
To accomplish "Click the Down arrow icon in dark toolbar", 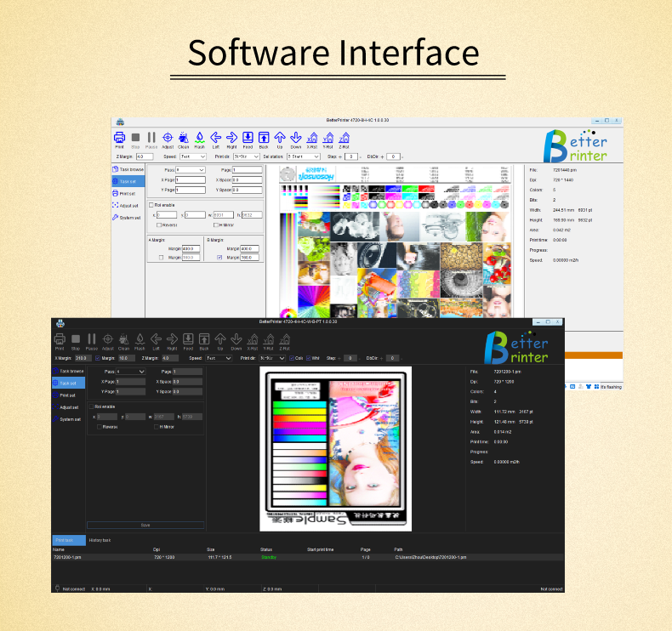I will [x=236, y=339].
